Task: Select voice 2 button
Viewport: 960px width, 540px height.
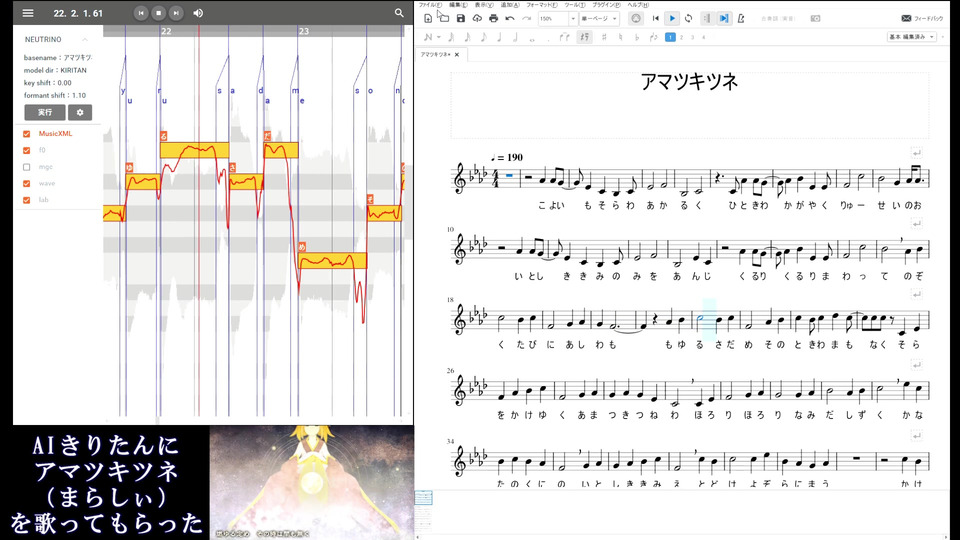Action: tap(681, 37)
